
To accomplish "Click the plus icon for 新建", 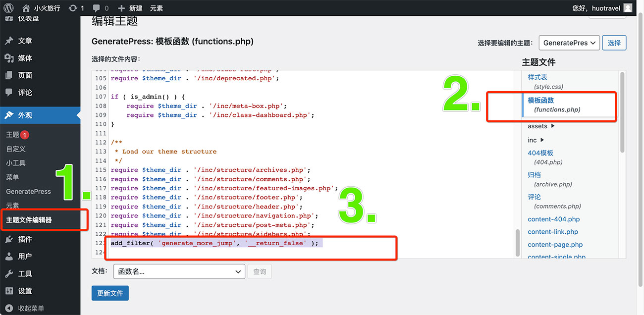I will pos(121,8).
